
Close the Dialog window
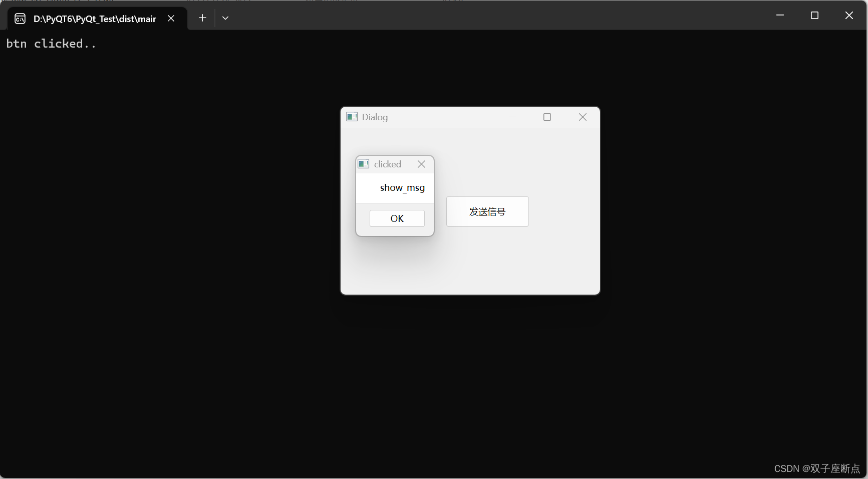pyautogui.click(x=583, y=117)
